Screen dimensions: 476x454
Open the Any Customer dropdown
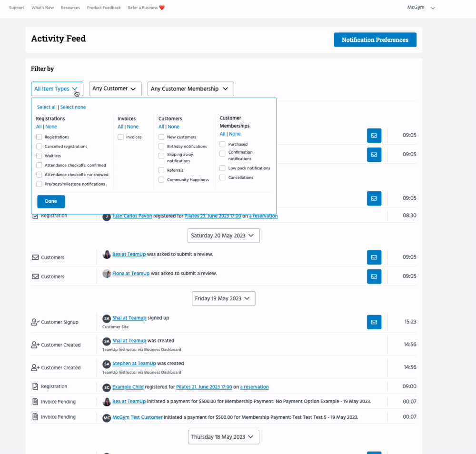click(115, 89)
